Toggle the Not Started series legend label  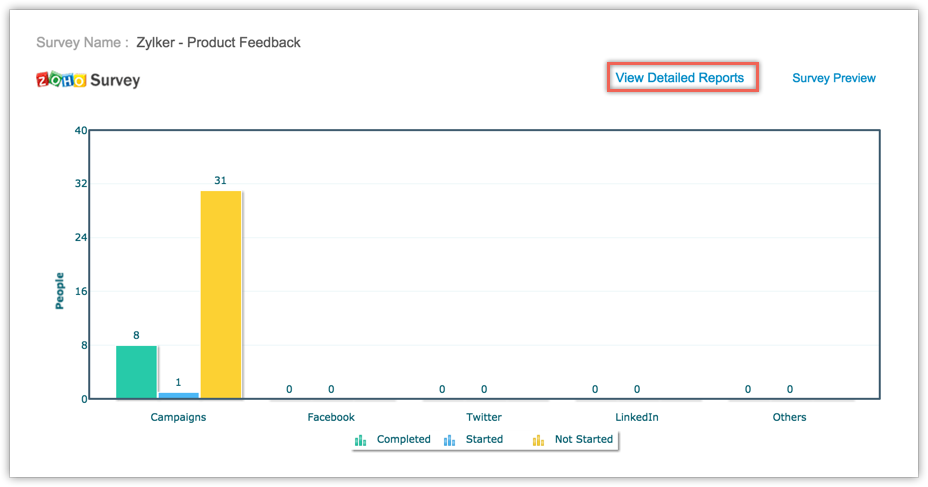[584, 440]
